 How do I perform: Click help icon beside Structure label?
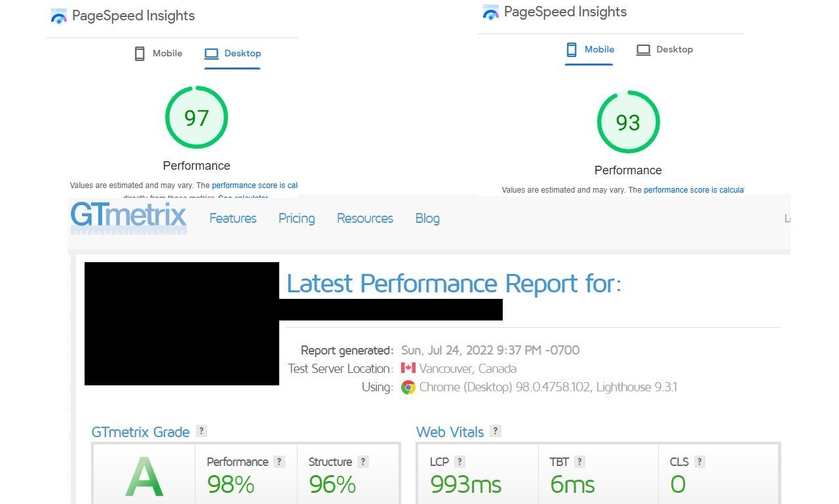[x=363, y=461]
